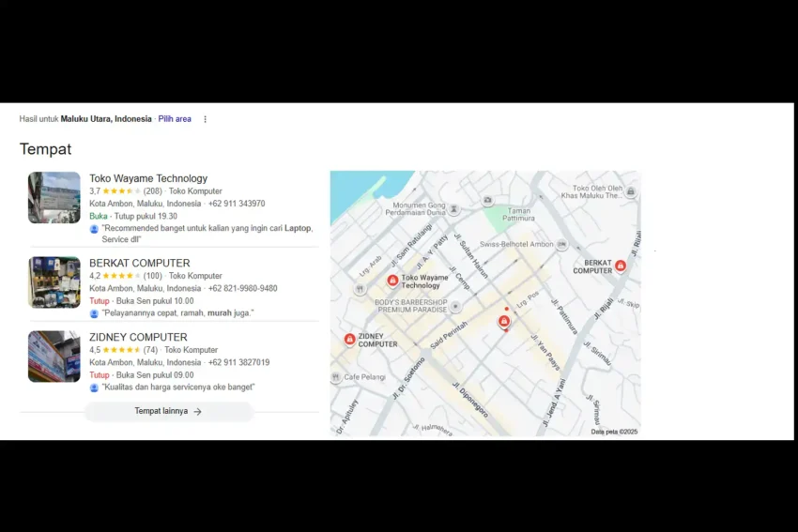This screenshot has height=532, width=798.
Task: Click the reviewer avatar beside the Laptop review
Action: point(94,228)
